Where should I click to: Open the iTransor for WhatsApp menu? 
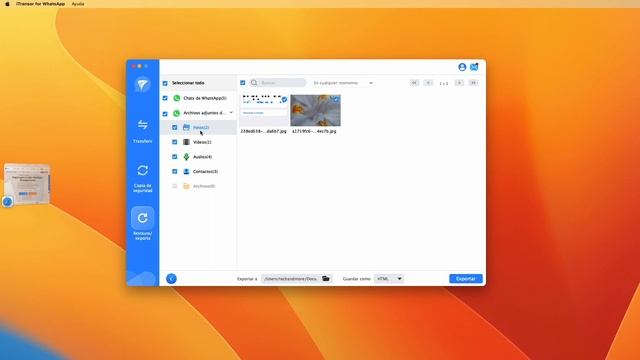tap(40, 4)
